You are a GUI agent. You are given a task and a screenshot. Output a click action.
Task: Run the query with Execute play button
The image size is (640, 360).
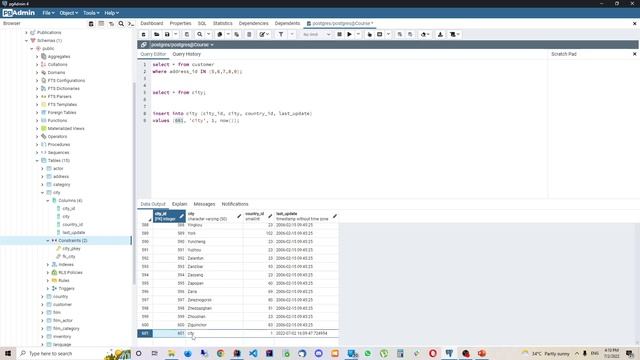coord(349,35)
